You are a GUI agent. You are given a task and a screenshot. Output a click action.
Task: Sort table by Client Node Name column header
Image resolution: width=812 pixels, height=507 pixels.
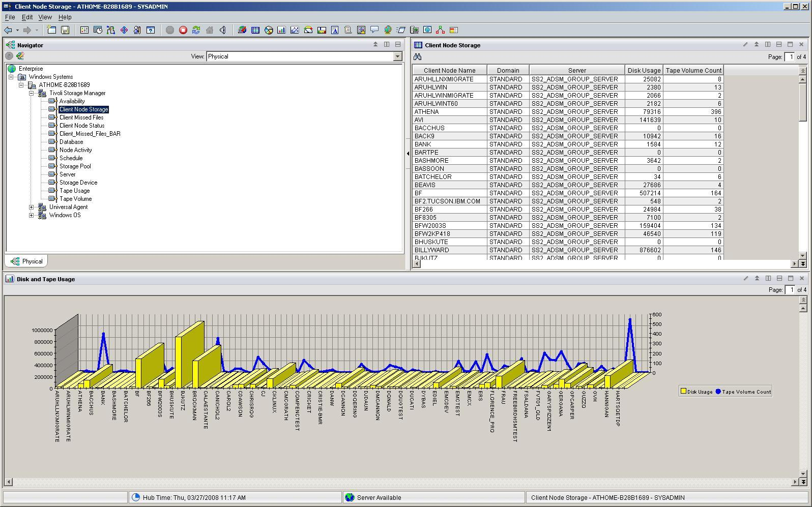(x=450, y=70)
